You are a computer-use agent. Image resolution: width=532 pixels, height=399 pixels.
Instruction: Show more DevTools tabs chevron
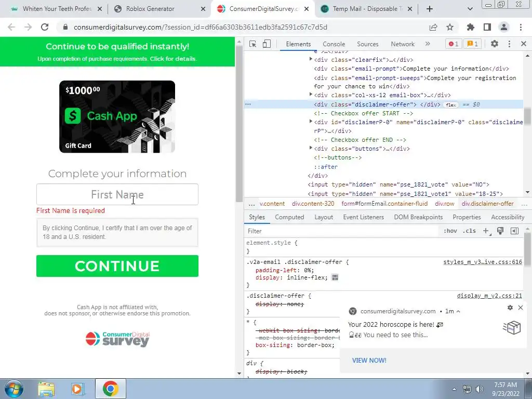428,44
